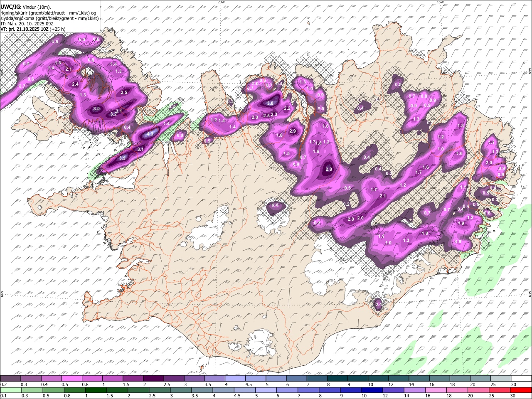Click the 15W longitude label

point(440,2)
